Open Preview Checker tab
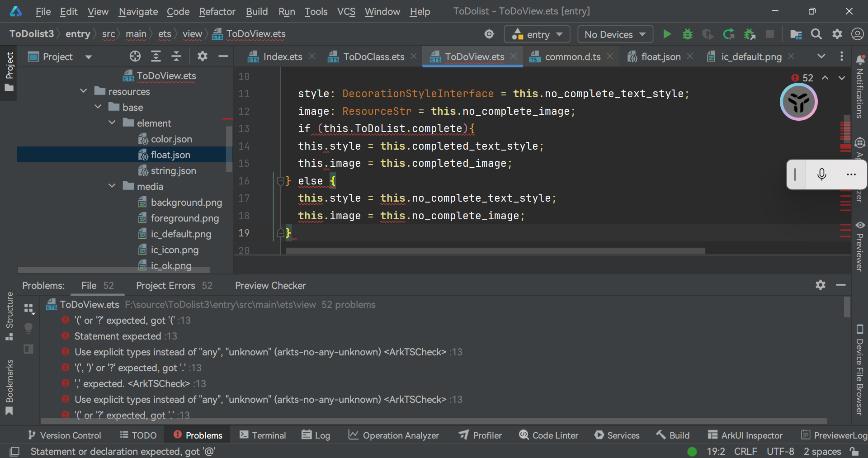Viewport: 868px width, 458px height. pyautogui.click(x=270, y=285)
